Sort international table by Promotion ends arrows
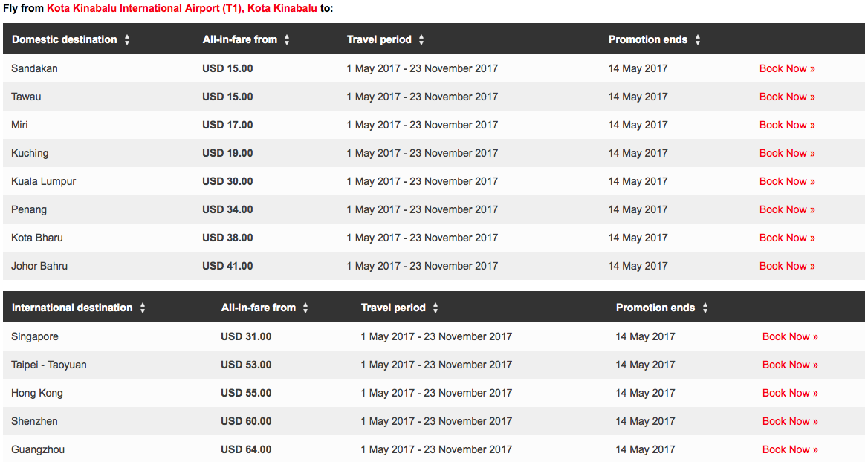868x462 pixels. tap(705, 308)
